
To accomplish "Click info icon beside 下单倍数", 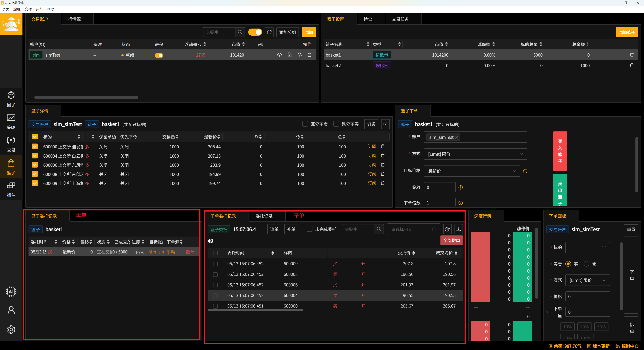I will 461,203.
